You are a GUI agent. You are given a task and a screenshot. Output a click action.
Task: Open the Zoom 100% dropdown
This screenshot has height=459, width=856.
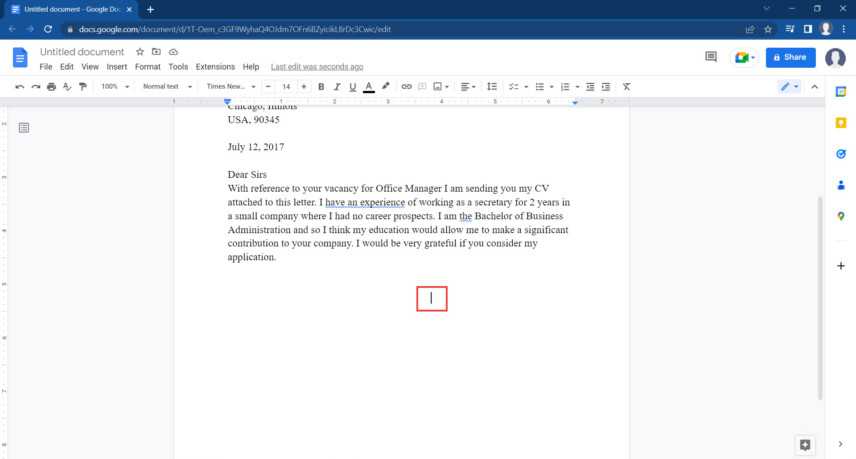115,87
